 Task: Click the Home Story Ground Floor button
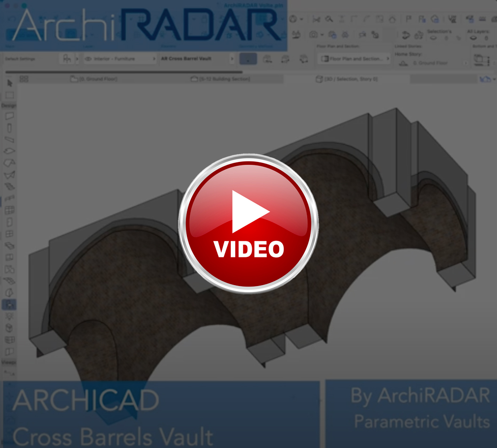point(430,63)
